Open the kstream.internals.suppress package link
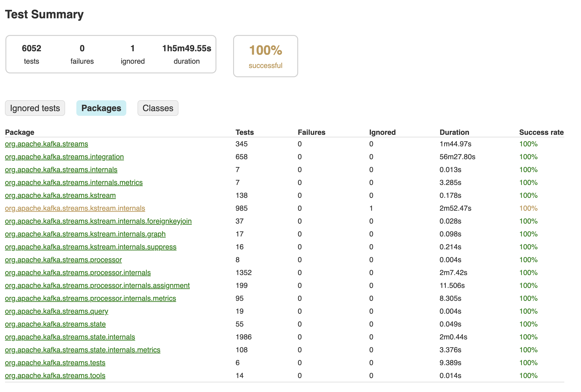The width and height of the screenshot is (581, 392). tap(91, 247)
